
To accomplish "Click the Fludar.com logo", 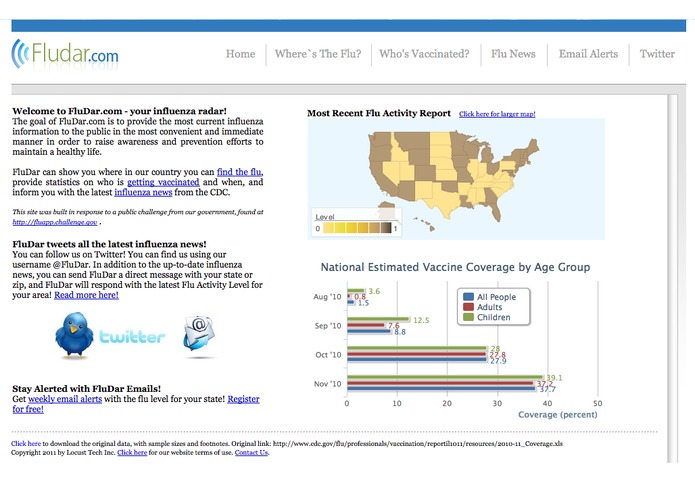I will 65,54.
